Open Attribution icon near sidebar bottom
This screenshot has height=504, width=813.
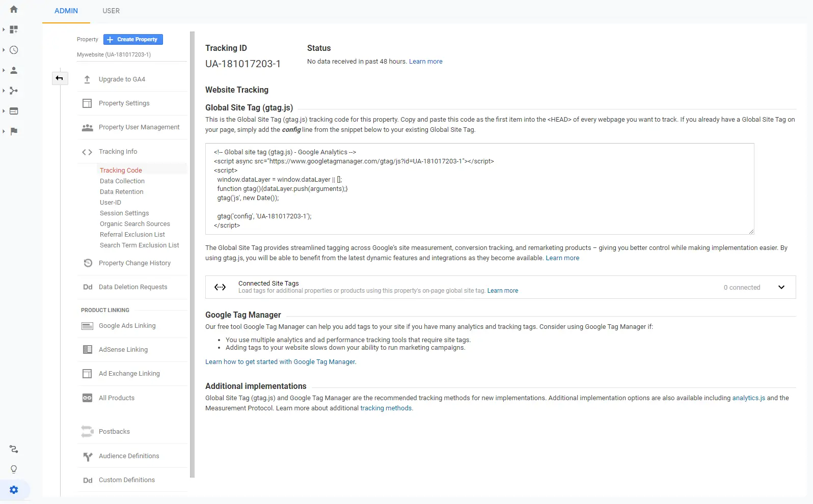(x=14, y=449)
